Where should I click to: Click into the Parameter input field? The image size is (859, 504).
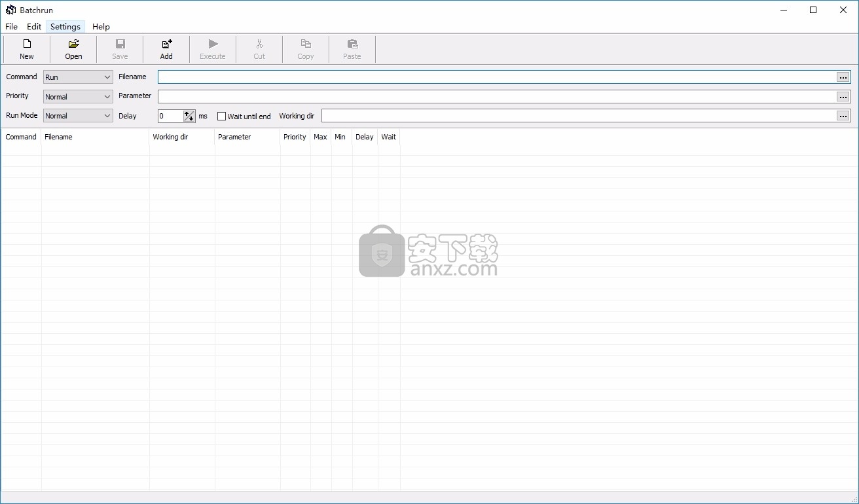tap(497, 97)
